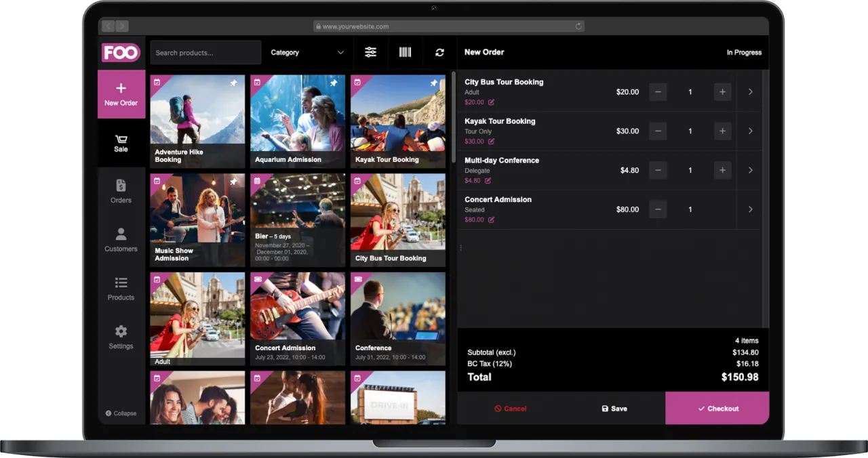Unpin the Kayak Tour Booking tile
The height and width of the screenshot is (458, 868).
[x=434, y=83]
